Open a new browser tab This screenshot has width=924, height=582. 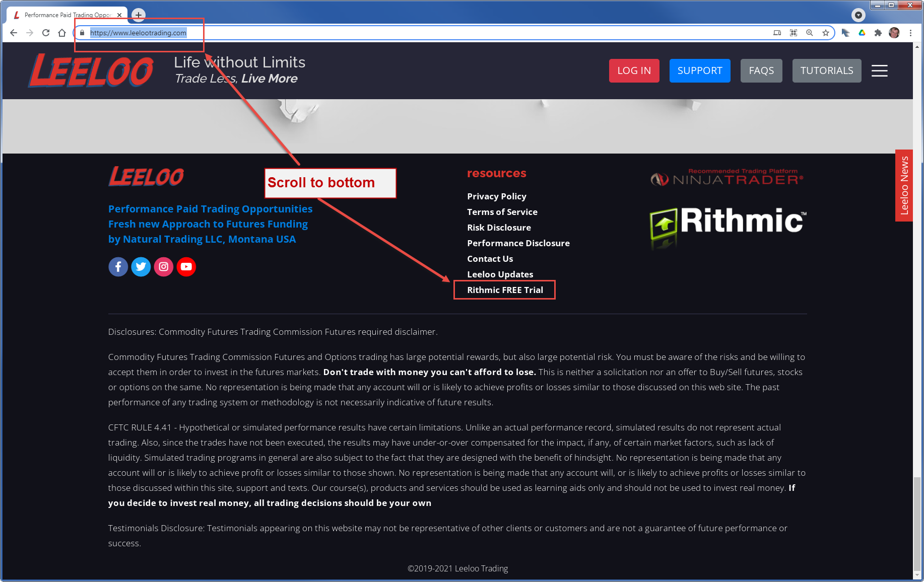139,15
